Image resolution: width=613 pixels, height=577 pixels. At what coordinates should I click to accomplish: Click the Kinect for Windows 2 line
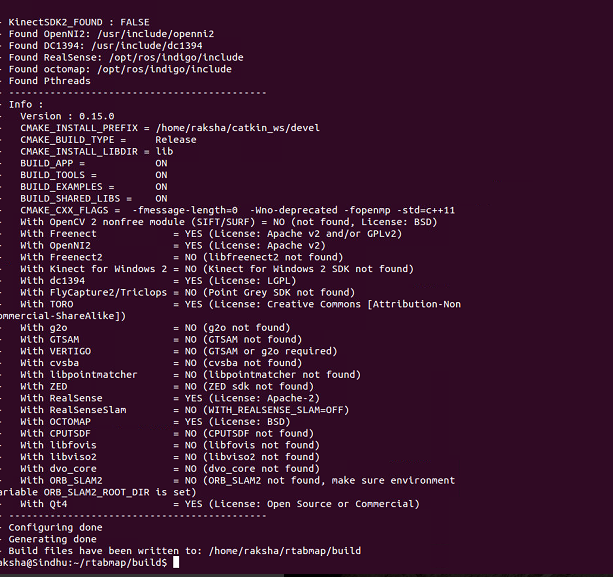coord(216,269)
